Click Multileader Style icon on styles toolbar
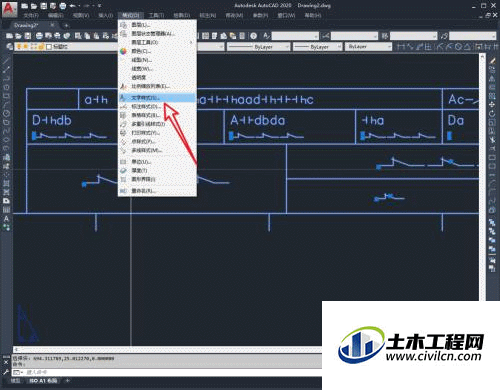The image size is (500, 390). pyautogui.click(x=444, y=36)
